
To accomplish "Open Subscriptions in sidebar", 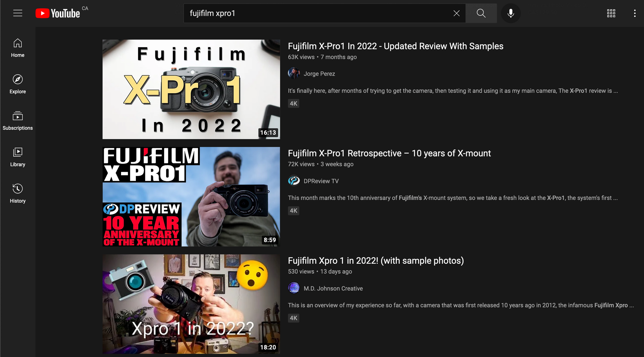I will [x=18, y=121].
